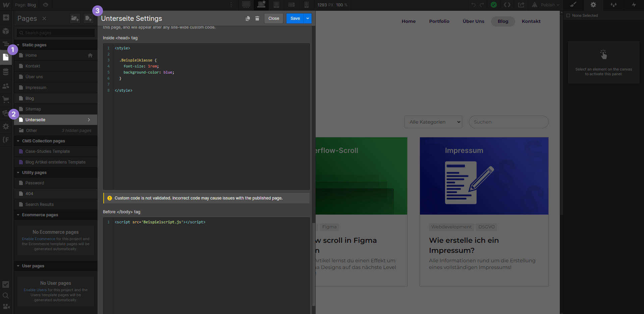Open the export code panel

pos(507,5)
